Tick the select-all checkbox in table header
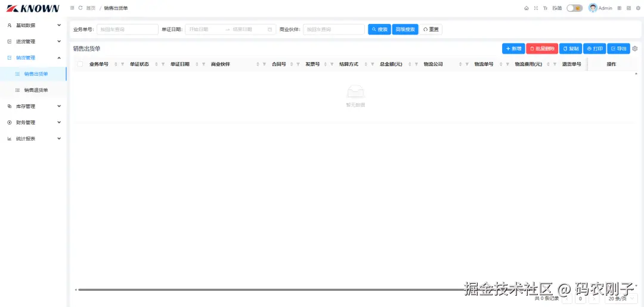 pos(80,64)
